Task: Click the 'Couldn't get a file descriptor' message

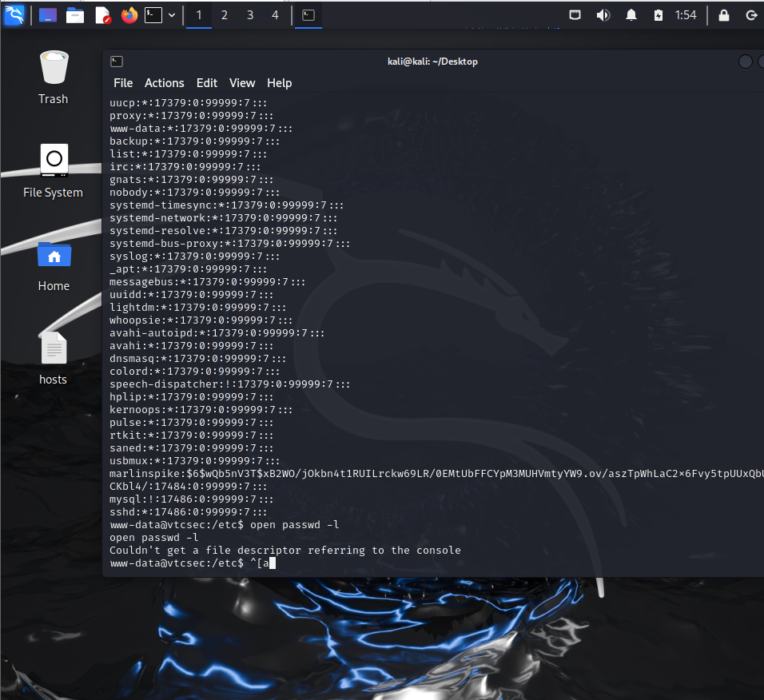Action: [285, 550]
